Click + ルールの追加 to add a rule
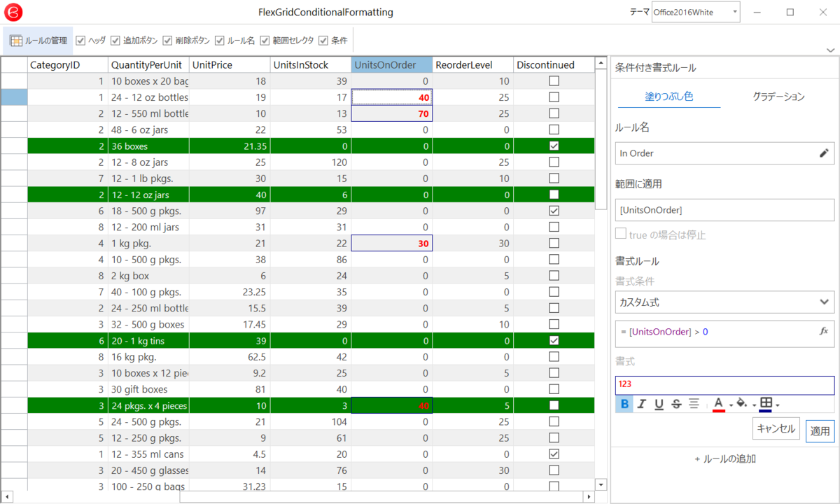Image resolution: width=840 pixels, height=504 pixels. pyautogui.click(x=724, y=459)
